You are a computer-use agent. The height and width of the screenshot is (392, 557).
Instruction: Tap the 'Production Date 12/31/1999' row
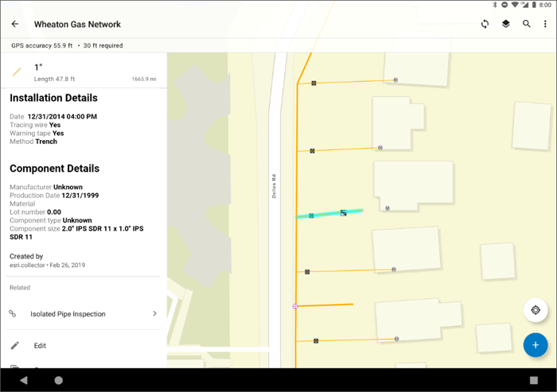[54, 196]
